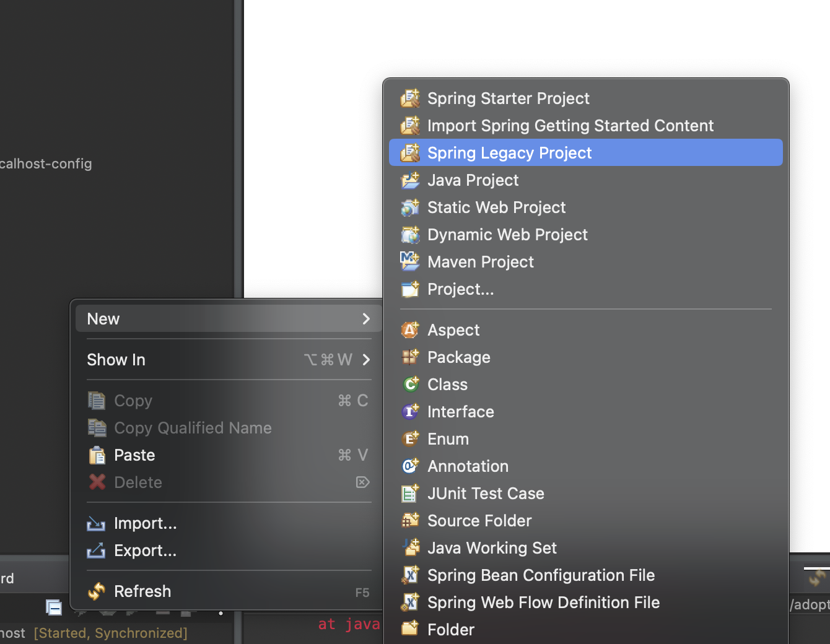Click the Refresh arrows icon
The width and height of the screenshot is (830, 644).
click(97, 591)
